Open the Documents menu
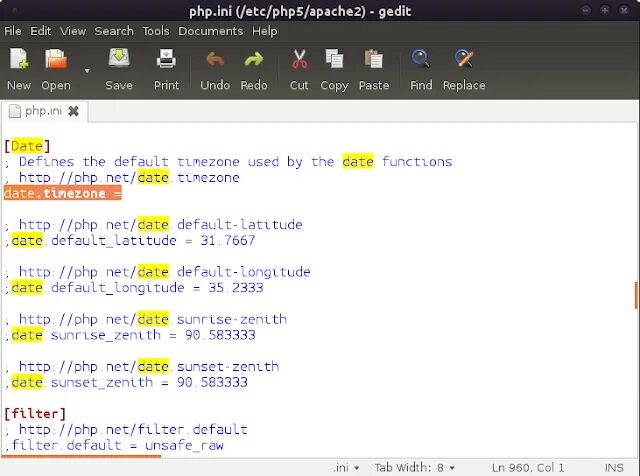Viewport: 640px width, 476px height. 211,31
